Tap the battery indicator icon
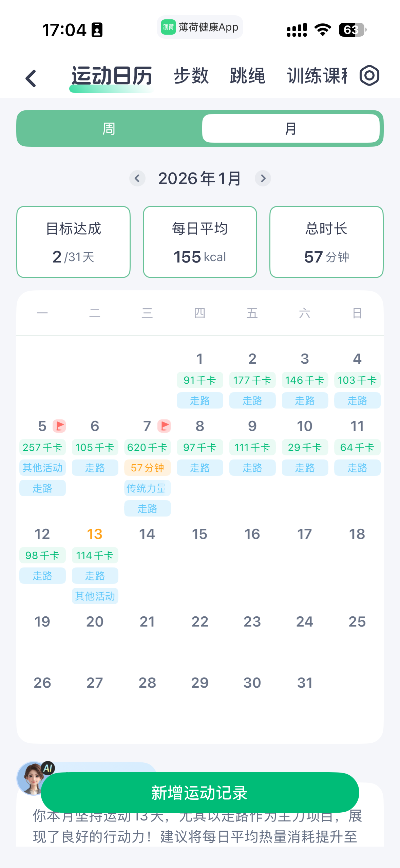400x868 pixels. [352, 30]
